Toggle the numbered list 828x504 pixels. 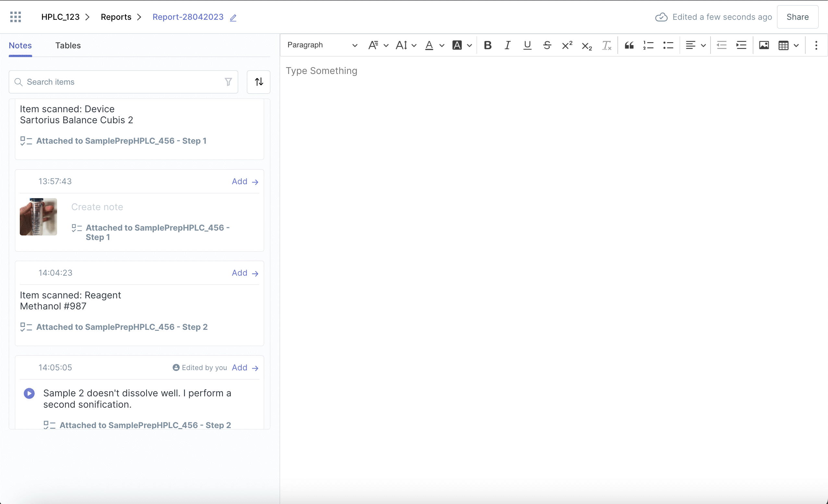click(x=648, y=45)
